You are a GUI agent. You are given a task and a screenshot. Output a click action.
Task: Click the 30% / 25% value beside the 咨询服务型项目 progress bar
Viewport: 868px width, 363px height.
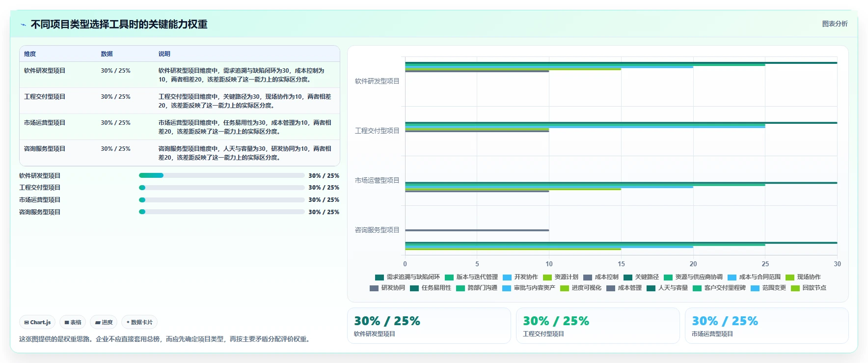click(324, 212)
